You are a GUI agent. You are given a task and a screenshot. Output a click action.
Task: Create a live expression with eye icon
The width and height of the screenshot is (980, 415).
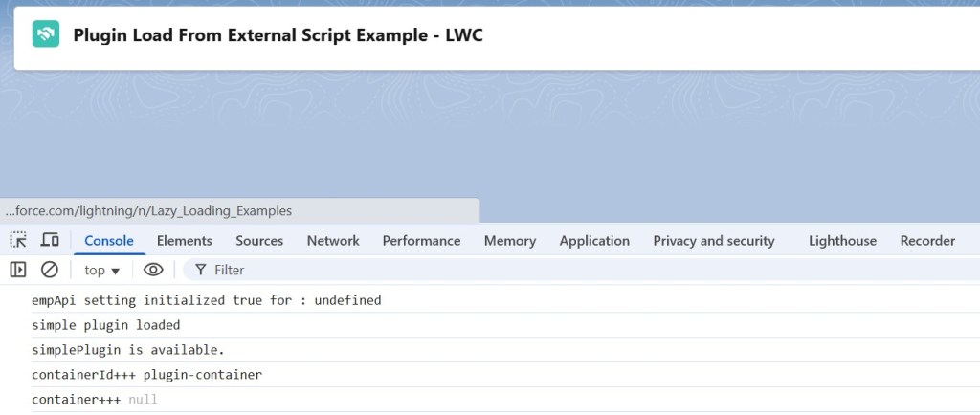(153, 270)
